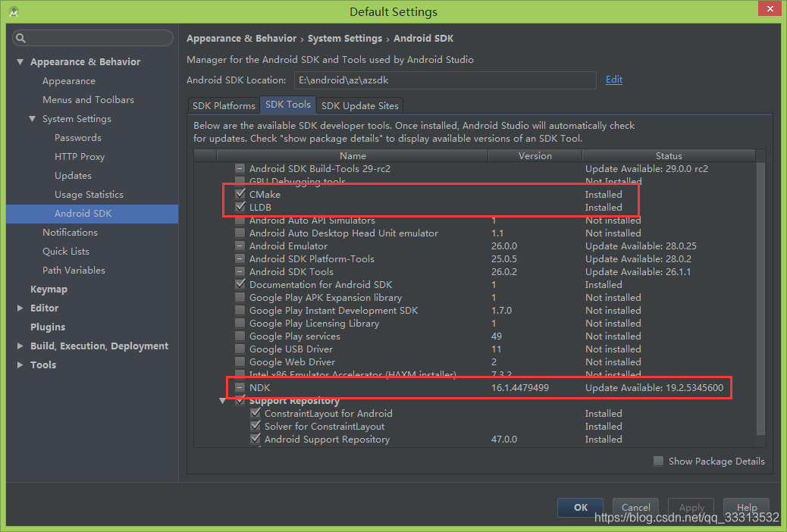
Task: Check Google Play APK Expansion library
Action: [x=240, y=297]
